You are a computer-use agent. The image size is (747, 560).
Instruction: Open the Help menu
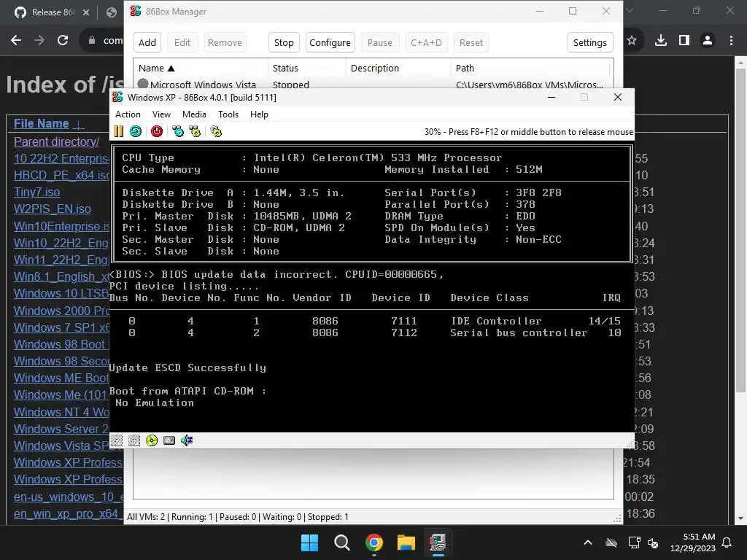pyautogui.click(x=259, y=114)
